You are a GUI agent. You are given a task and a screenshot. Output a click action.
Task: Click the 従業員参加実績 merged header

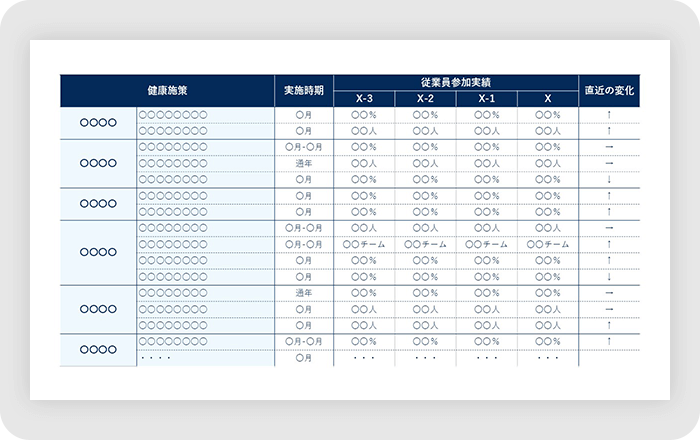click(x=456, y=81)
